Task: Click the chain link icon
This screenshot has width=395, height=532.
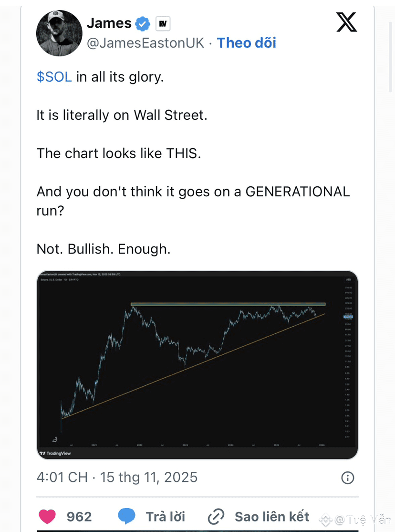Action: tap(216, 516)
